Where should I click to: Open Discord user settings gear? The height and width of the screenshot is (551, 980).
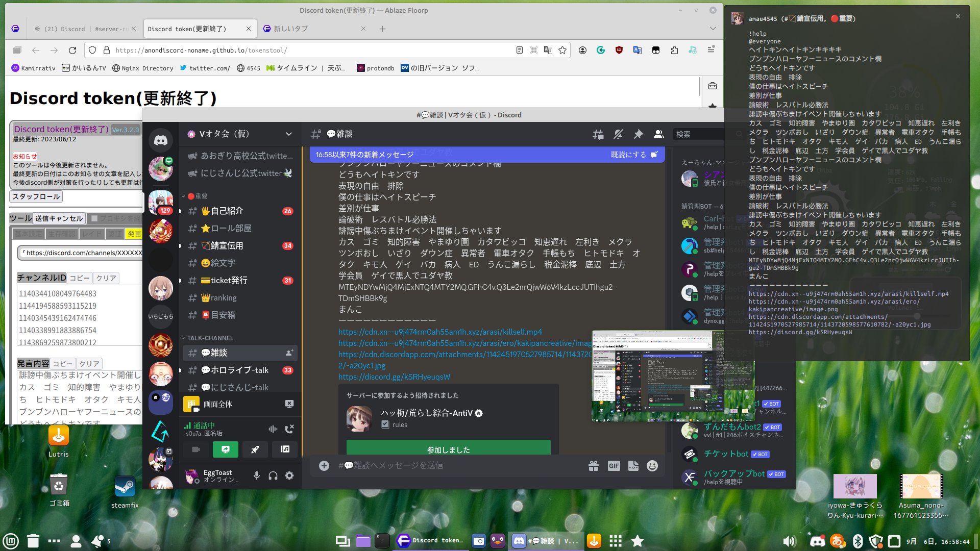[289, 475]
